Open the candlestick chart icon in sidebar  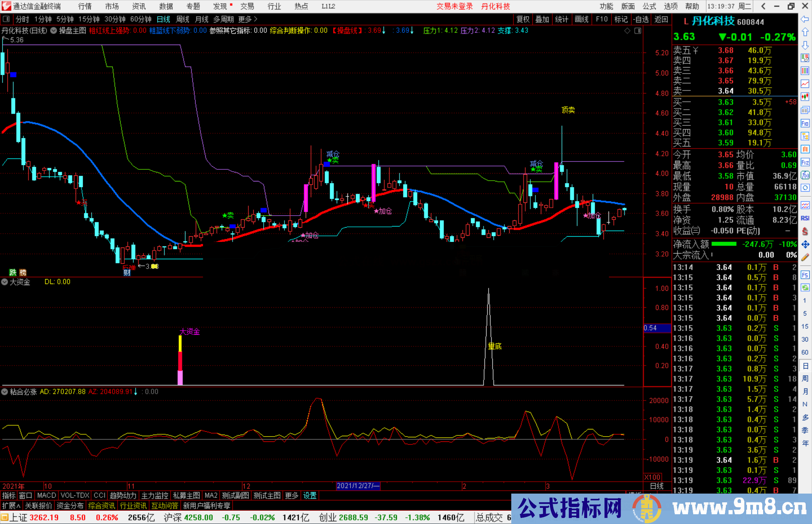point(805,97)
